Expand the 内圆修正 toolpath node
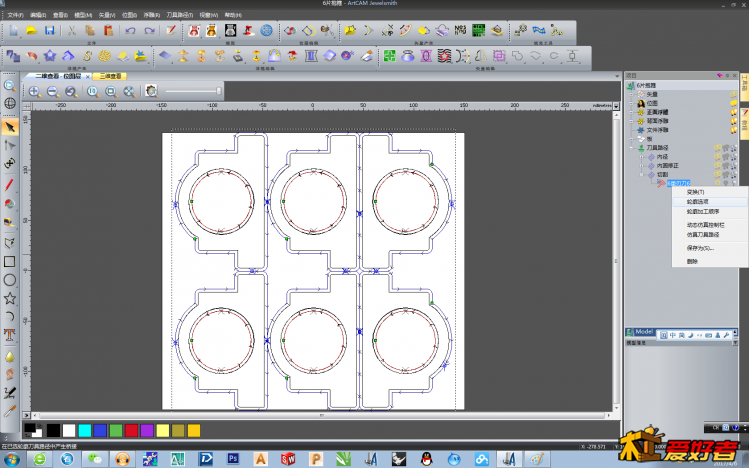The height and width of the screenshot is (468, 749). point(642,166)
